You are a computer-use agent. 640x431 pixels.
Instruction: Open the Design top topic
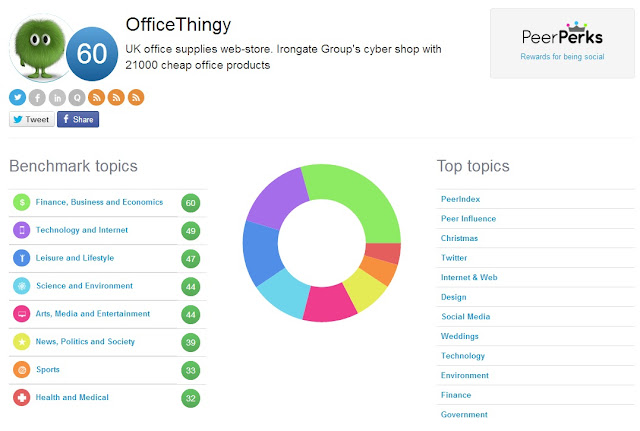click(453, 297)
